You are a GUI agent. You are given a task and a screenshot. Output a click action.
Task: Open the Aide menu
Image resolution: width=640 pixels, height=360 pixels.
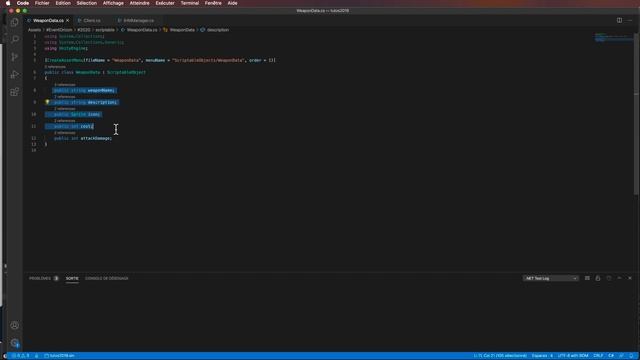(232, 3)
